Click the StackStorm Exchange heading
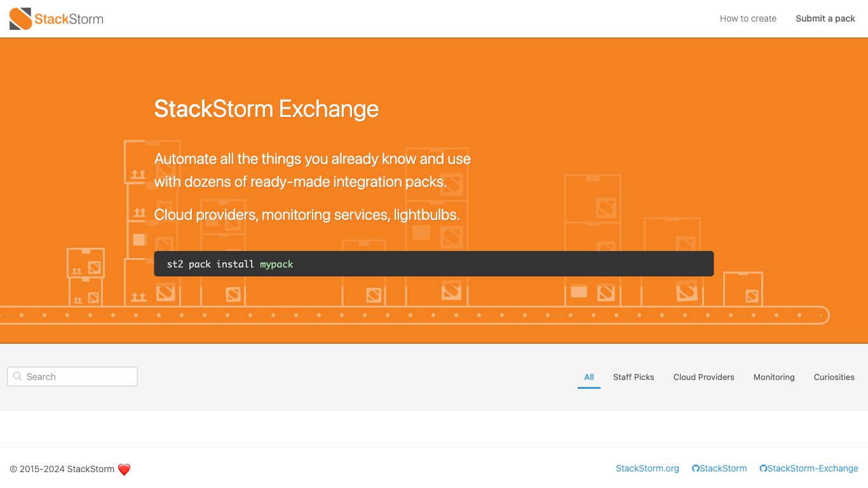This screenshot has width=868, height=488. (266, 109)
